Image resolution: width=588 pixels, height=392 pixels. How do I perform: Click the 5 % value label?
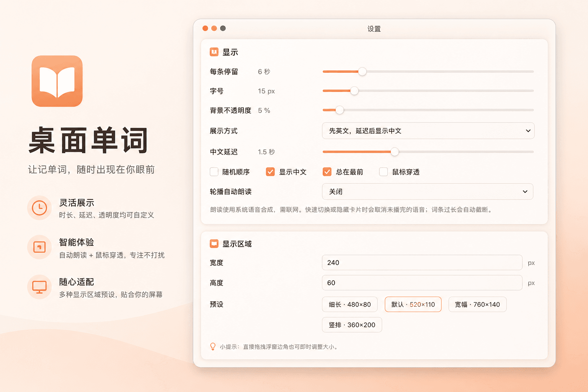[264, 111]
